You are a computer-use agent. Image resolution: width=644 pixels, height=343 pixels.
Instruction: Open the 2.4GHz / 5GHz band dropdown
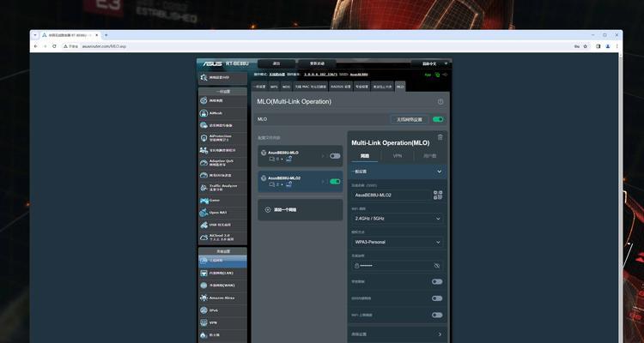point(398,219)
